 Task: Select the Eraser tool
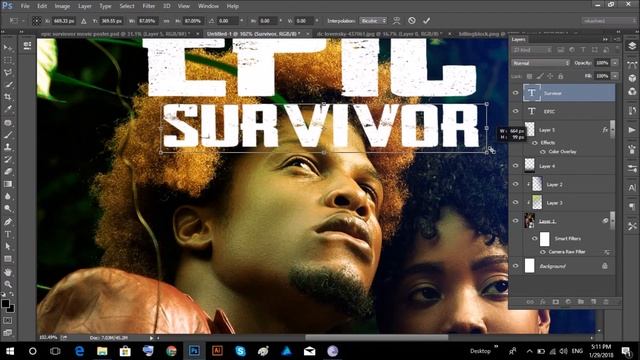8,171
